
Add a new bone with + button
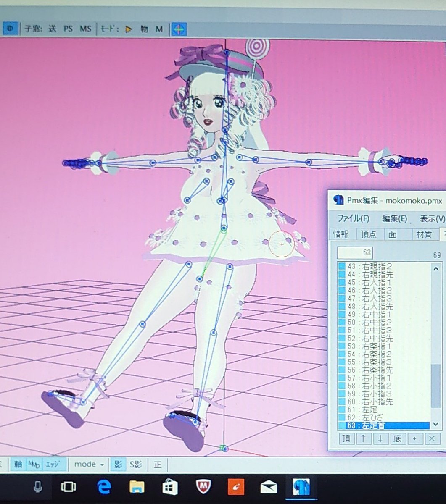[415, 438]
